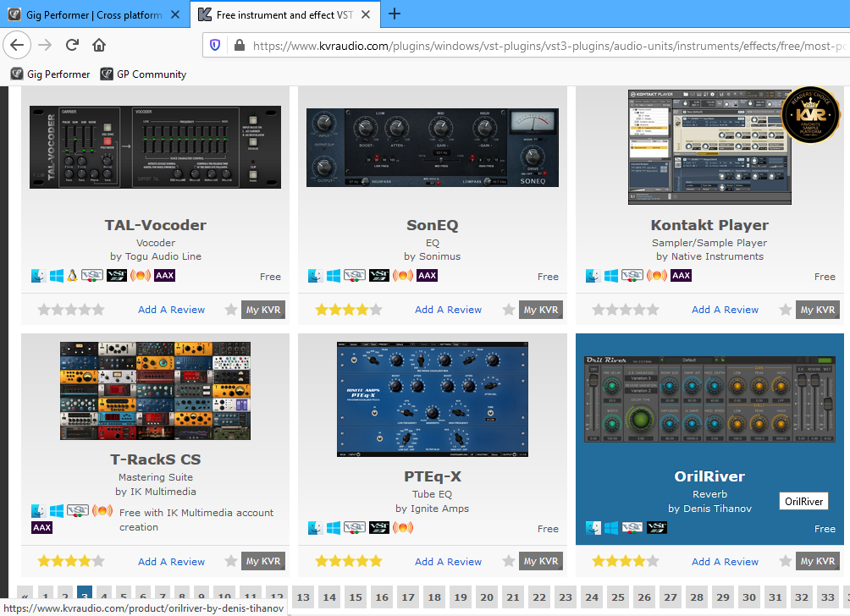Rate TAL-Vocoder using its star rating
This screenshot has height=616, width=850.
[71, 310]
